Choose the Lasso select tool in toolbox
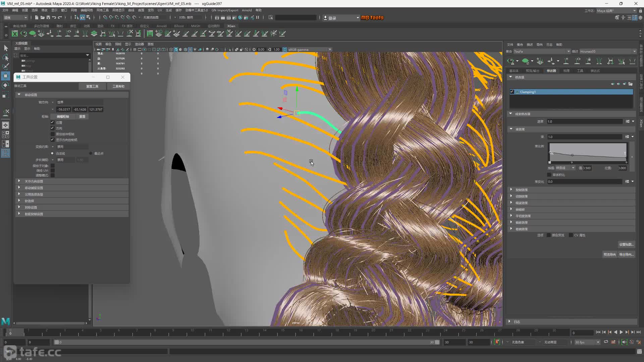 (x=6, y=57)
